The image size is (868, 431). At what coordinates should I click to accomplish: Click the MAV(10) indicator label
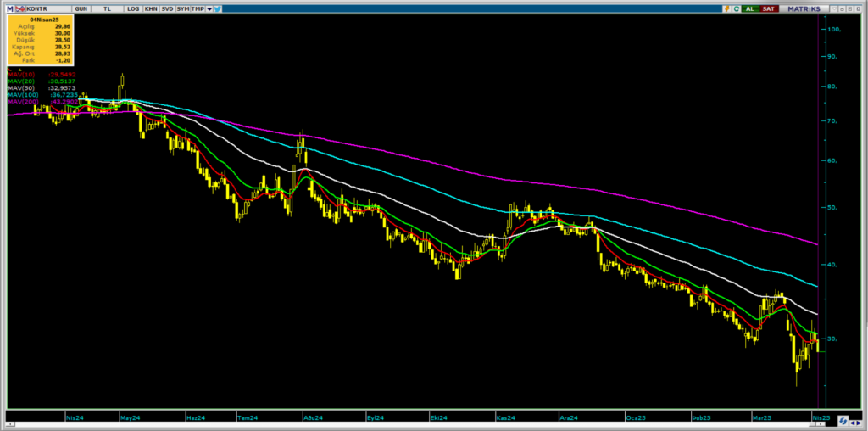tap(20, 74)
